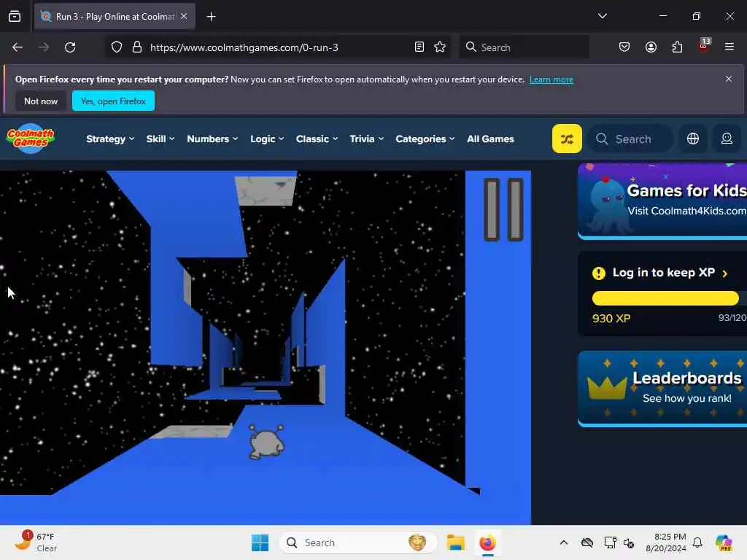List all tabs dropdown arrow
The height and width of the screenshot is (560, 747).
[603, 16]
